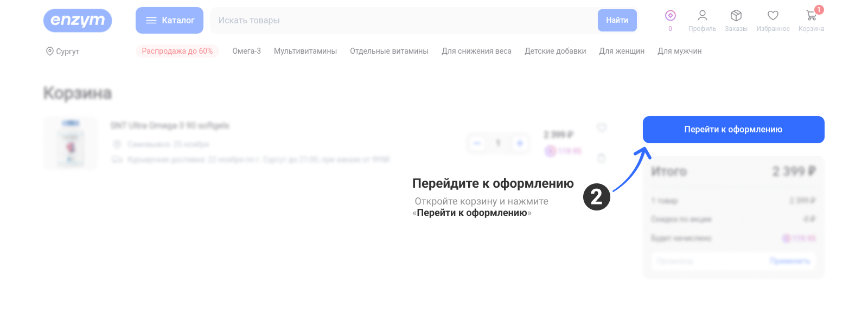
Task: Select the city location Сургут
Action: click(x=63, y=52)
